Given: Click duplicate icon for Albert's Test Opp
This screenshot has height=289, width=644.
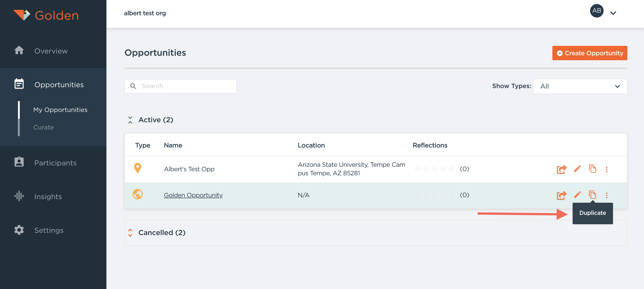Looking at the screenshot, I should (592, 169).
